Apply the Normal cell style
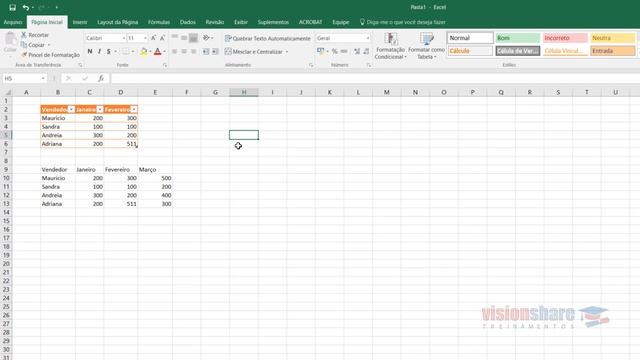 coord(470,38)
